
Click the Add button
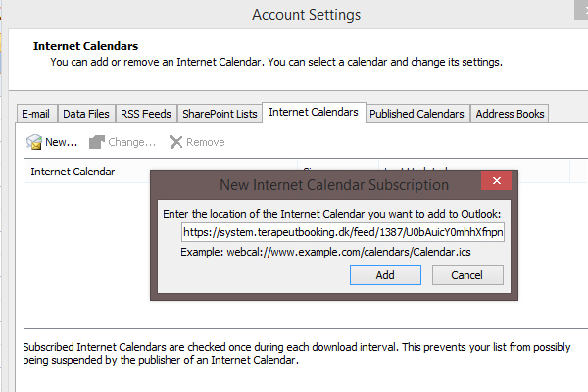385,275
